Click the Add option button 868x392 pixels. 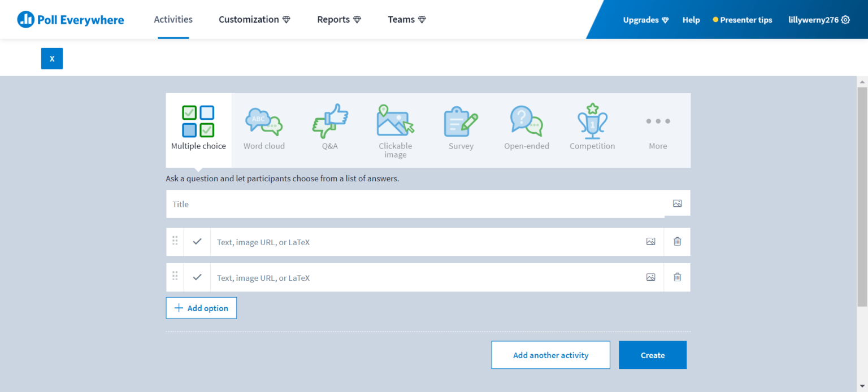tap(201, 308)
